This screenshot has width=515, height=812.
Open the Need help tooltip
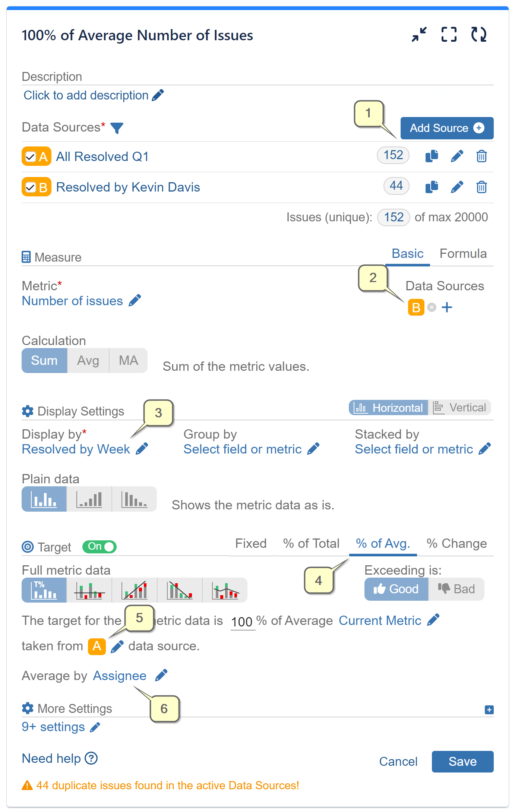pos(91,759)
